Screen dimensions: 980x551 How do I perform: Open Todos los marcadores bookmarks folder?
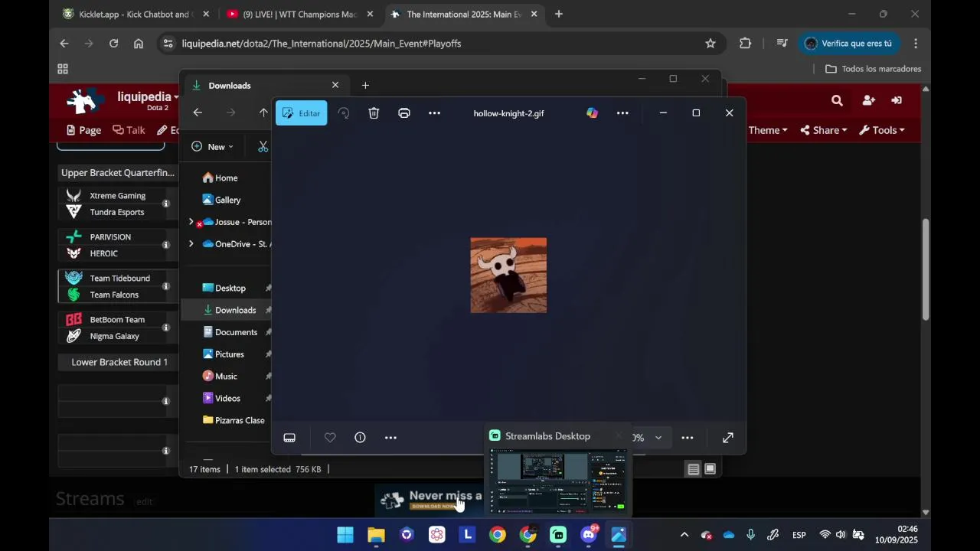[x=873, y=69]
